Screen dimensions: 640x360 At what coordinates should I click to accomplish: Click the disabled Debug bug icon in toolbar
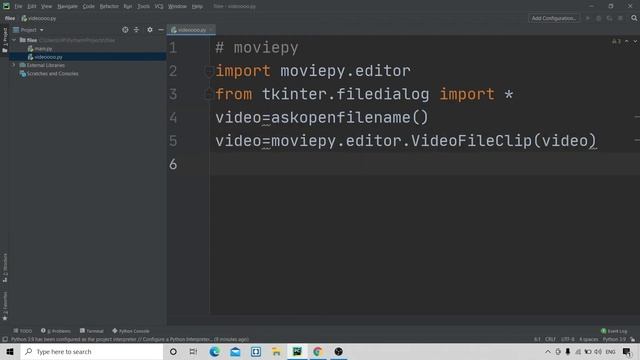point(598,18)
